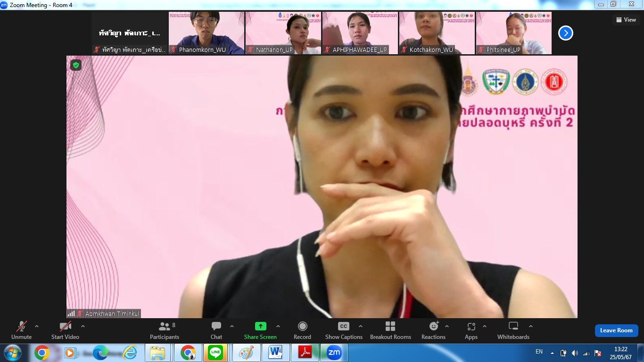
Task: Click the green Share Screen icon
Action: pos(260,326)
